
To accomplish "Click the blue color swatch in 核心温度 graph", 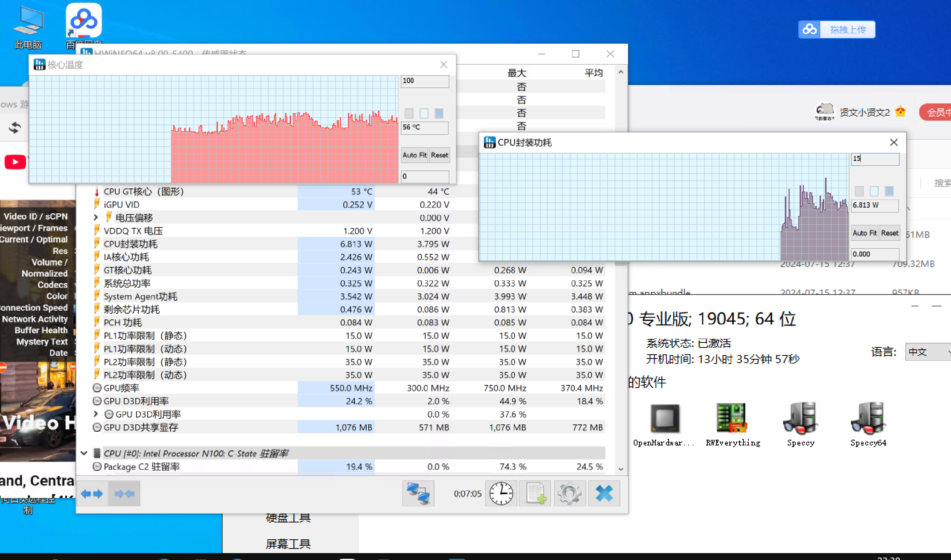I will (x=439, y=113).
